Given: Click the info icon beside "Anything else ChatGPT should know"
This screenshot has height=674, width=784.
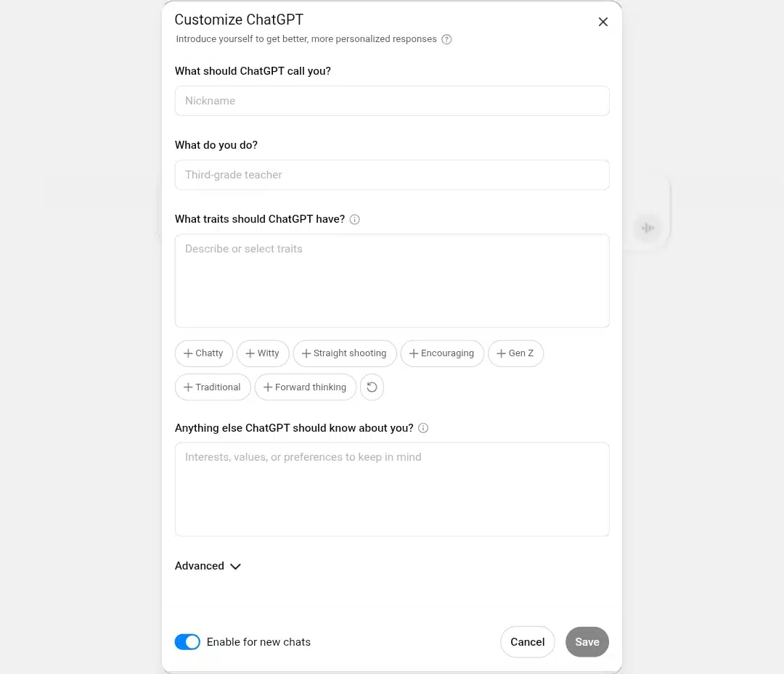Looking at the screenshot, I should (x=423, y=428).
